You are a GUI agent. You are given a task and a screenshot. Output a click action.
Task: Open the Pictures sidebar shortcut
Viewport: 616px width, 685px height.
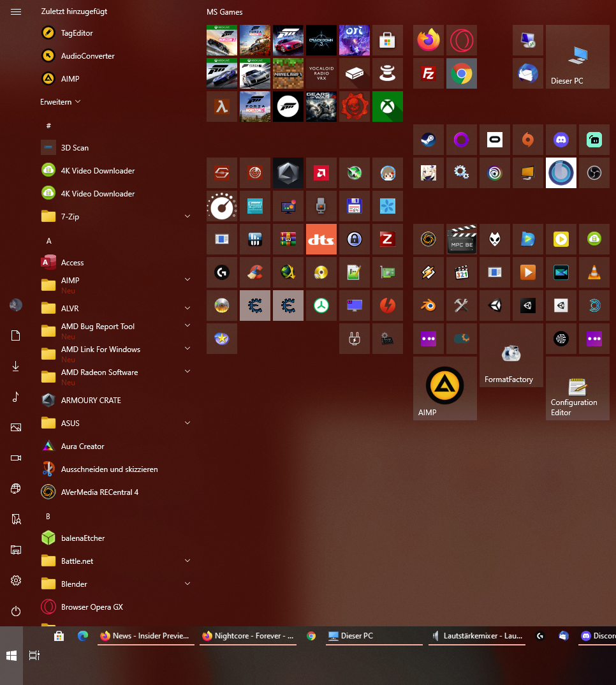click(x=16, y=427)
